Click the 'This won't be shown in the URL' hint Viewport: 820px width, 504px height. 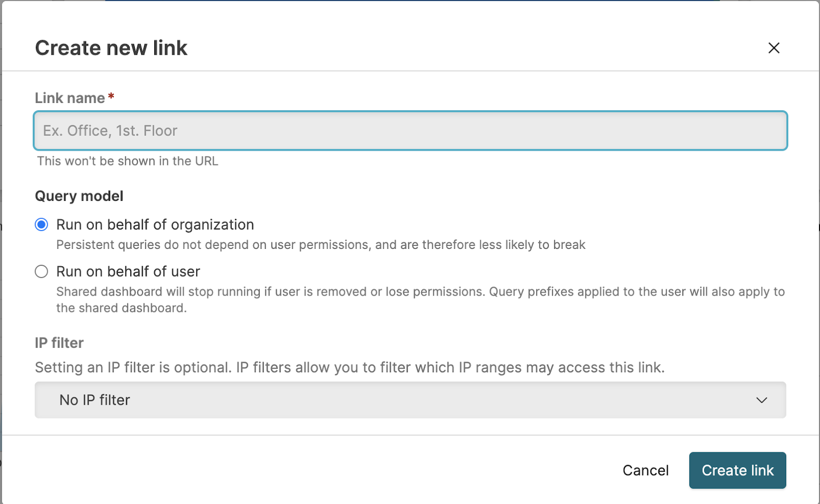[128, 161]
